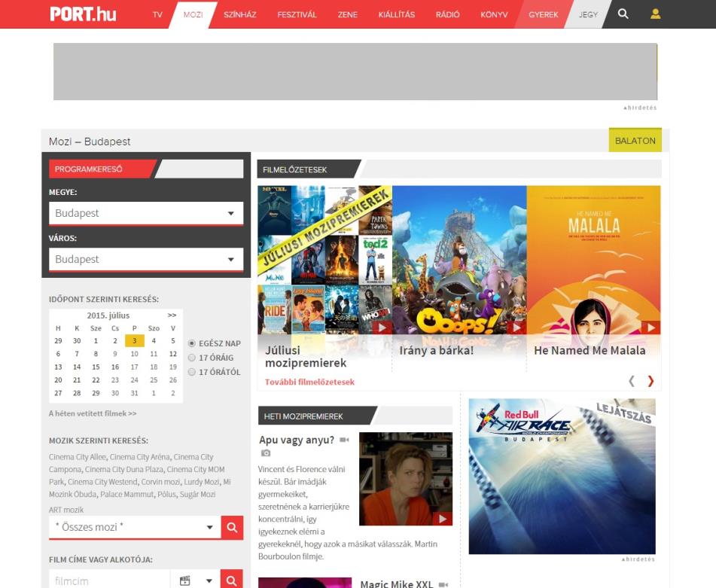Image resolution: width=716 pixels, height=588 pixels.
Task: Show next trailers with right chevron
Action: point(650,381)
